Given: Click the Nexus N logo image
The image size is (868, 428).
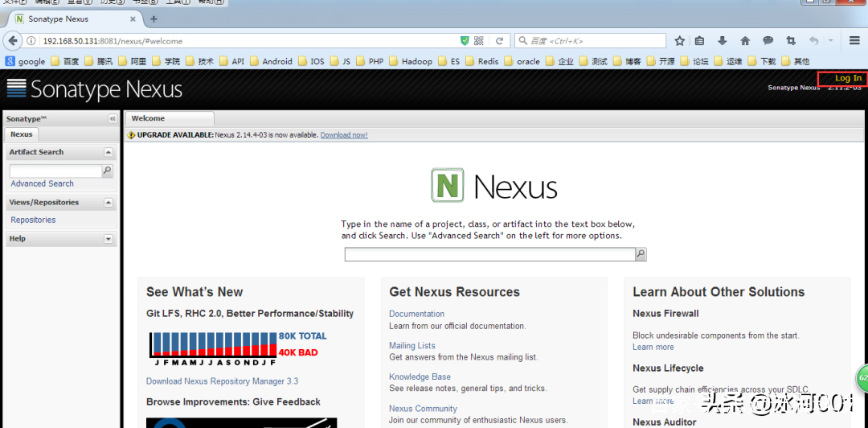Looking at the screenshot, I should click(448, 184).
